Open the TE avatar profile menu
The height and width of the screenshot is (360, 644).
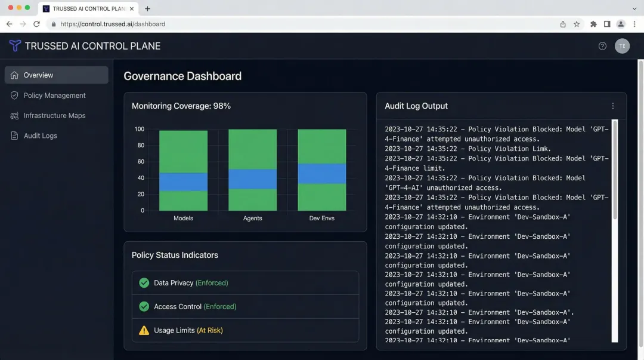coord(622,45)
